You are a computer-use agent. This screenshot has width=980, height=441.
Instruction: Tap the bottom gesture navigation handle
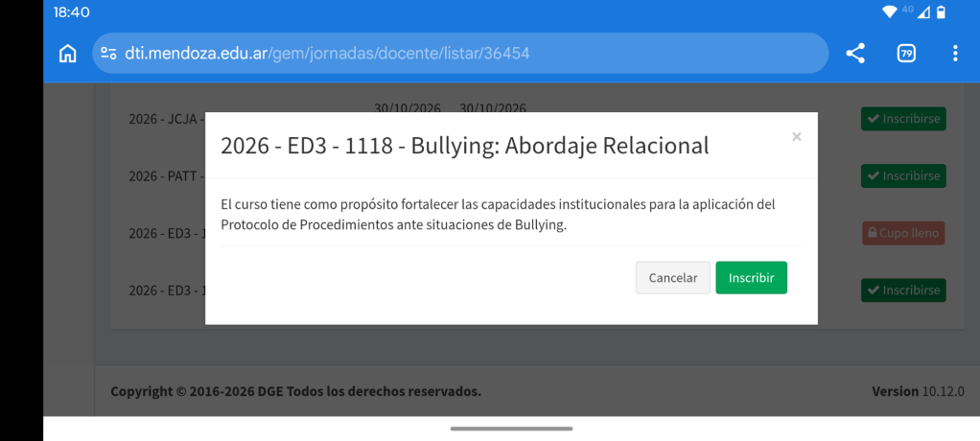511,429
